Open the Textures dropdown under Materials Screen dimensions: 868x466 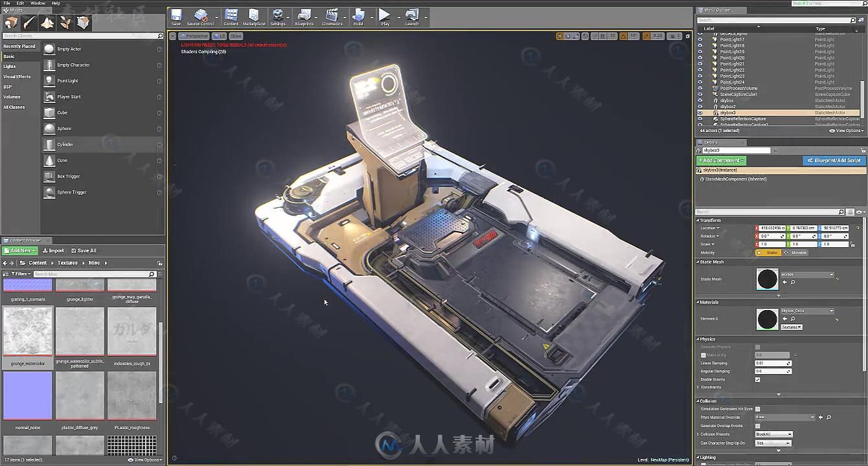[x=791, y=327]
